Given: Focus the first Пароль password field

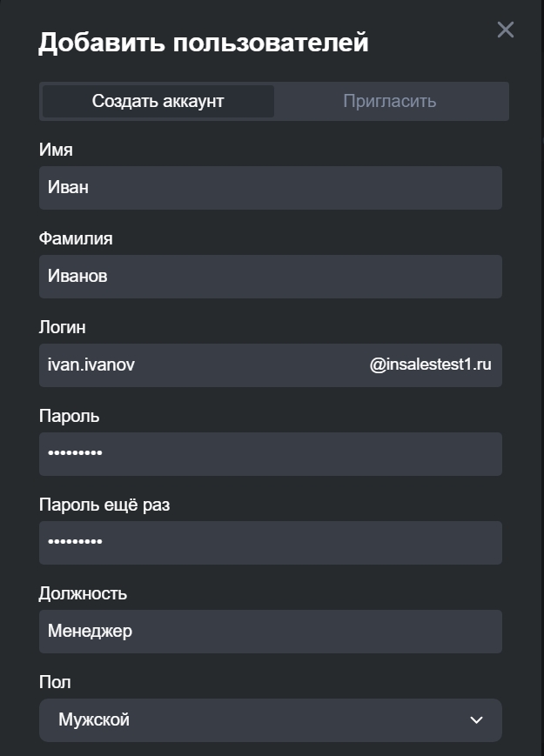Looking at the screenshot, I should click(x=270, y=454).
